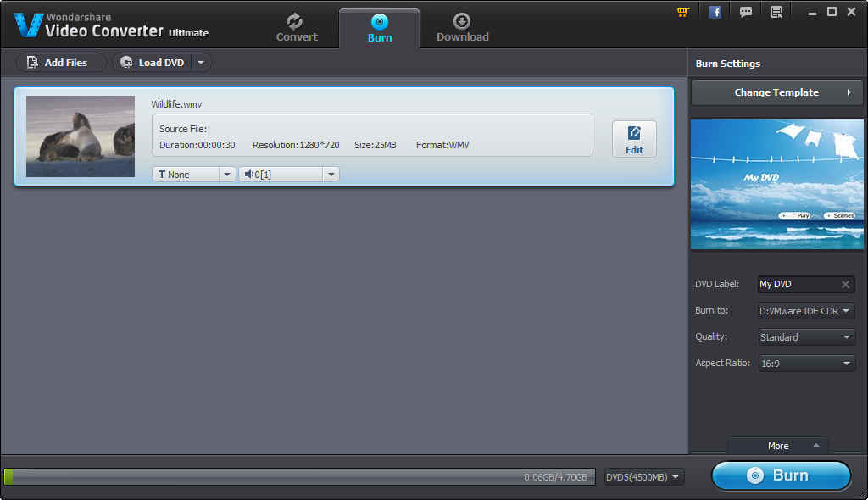Open the main menu icon

pos(776,12)
